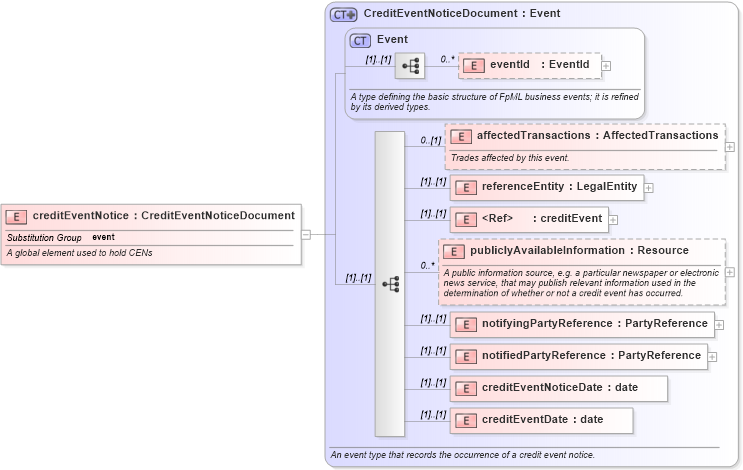Select 'creditEventNoticeDate : date' label

pos(560,388)
